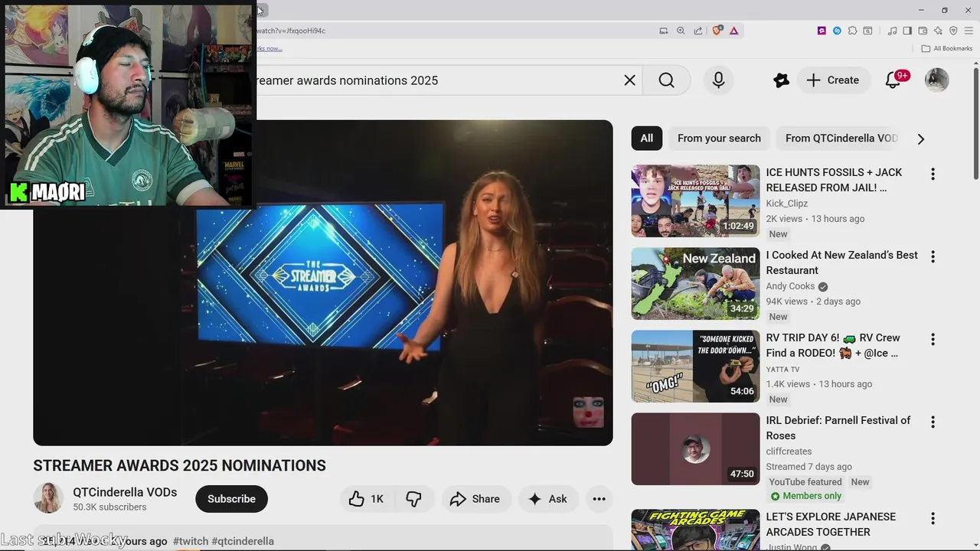This screenshot has height=551, width=980.
Task: Toggle the browser sidebar panel icon
Action: click(x=907, y=31)
